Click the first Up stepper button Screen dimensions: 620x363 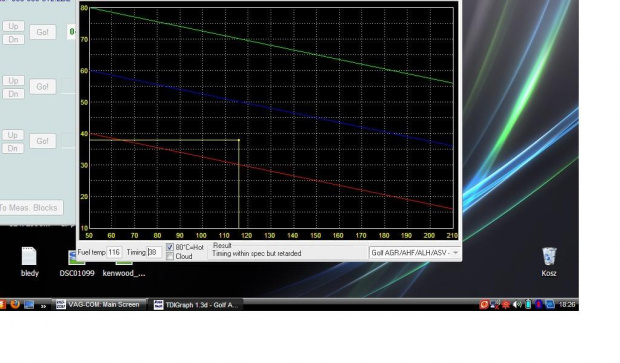(x=13, y=26)
